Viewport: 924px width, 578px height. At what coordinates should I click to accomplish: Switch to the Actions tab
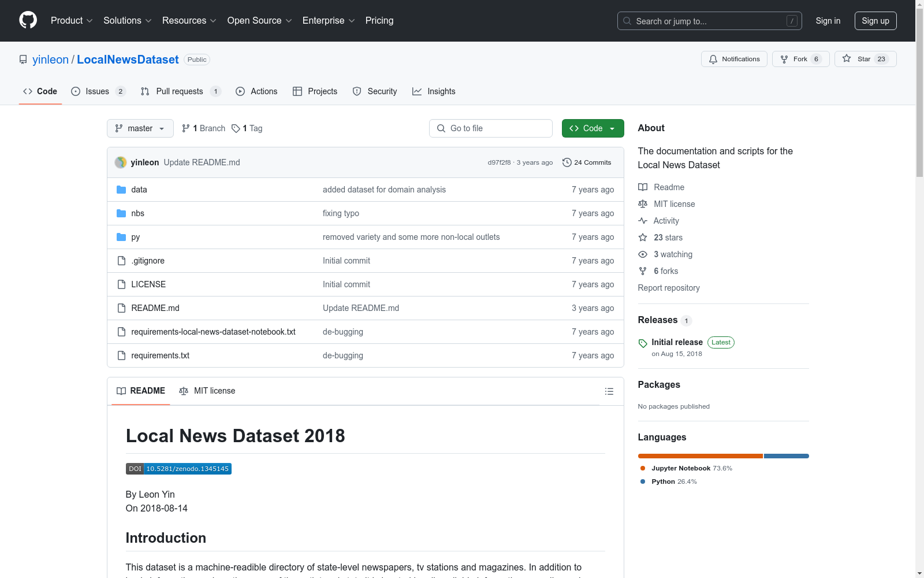256,91
